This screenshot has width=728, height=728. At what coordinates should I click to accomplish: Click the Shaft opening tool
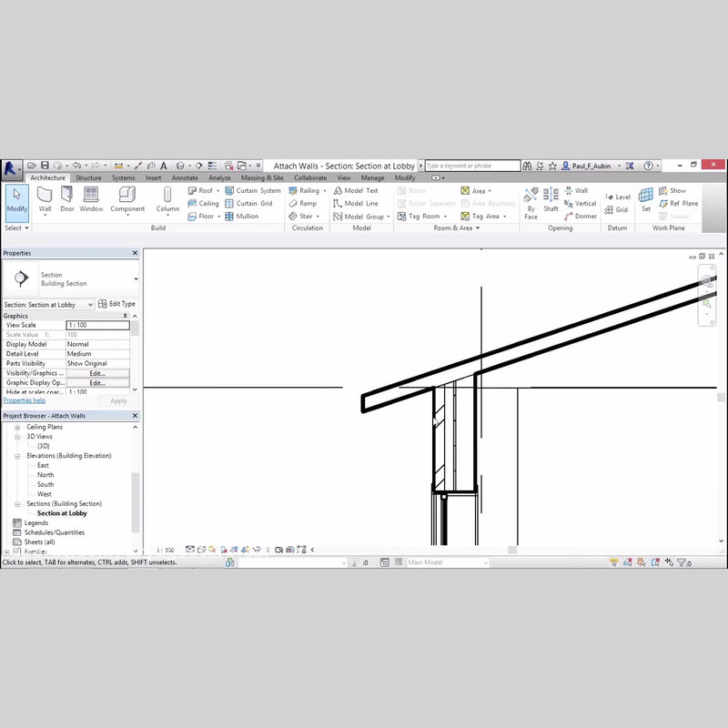coord(551,201)
